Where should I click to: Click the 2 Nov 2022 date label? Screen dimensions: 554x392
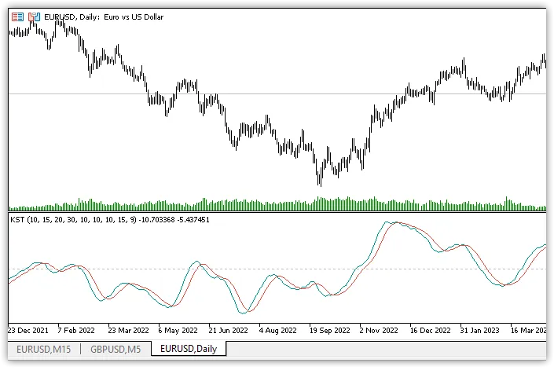pyautogui.click(x=380, y=331)
